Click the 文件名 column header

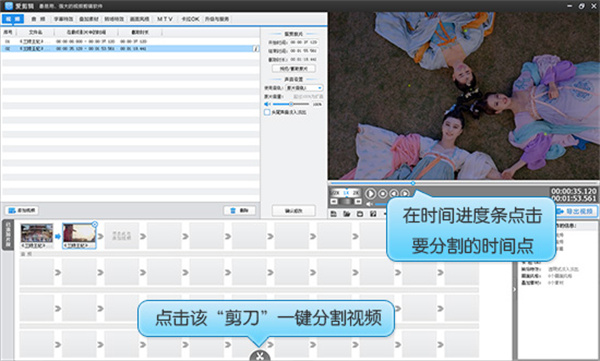[x=36, y=32]
